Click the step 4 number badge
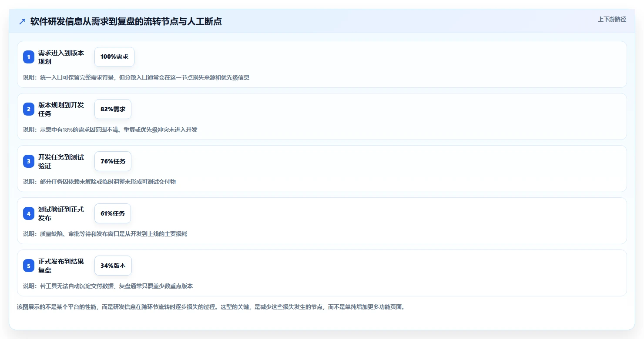The height and width of the screenshot is (339, 644). tap(29, 213)
